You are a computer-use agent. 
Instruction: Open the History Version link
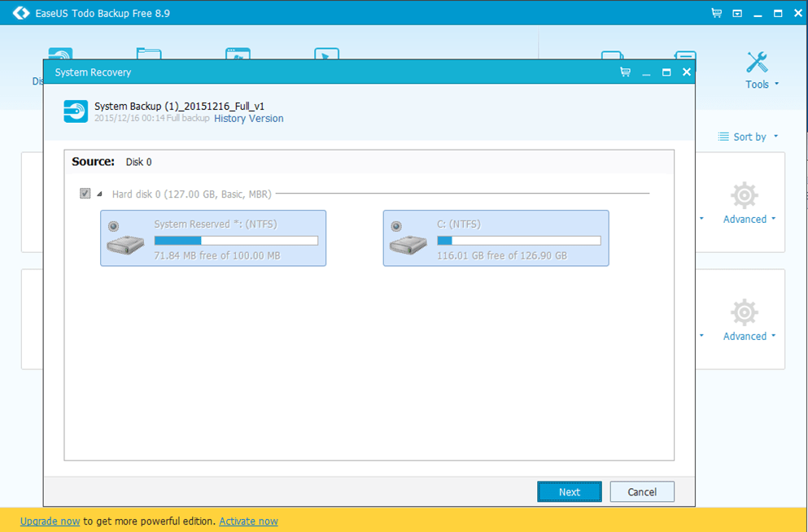(x=249, y=119)
